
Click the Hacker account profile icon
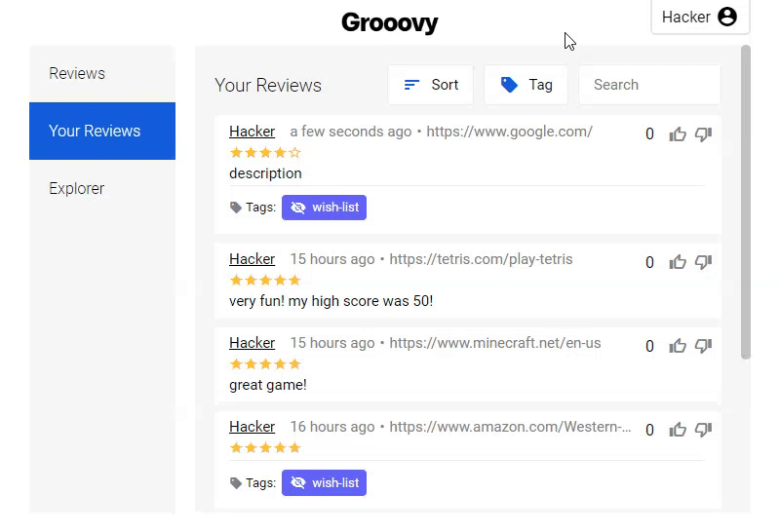click(x=726, y=17)
